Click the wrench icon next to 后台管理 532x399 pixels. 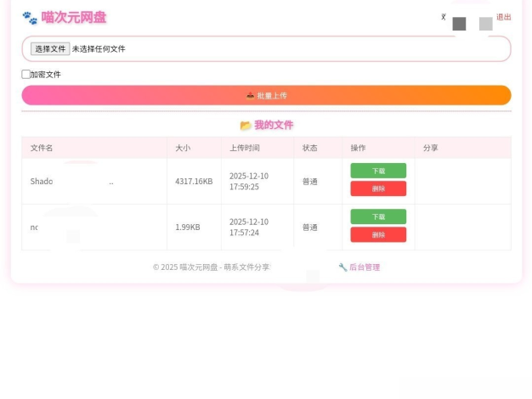click(342, 267)
